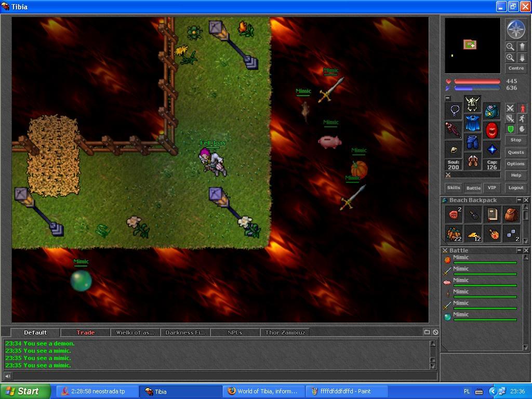The image size is (532, 399).
Task: Select the book in the Beach Backpack
Action: (493, 215)
